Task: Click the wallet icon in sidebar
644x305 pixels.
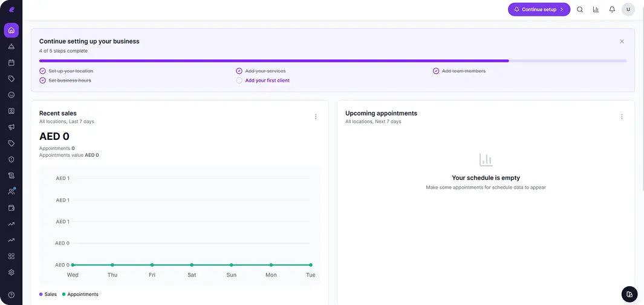Action: 11,208
